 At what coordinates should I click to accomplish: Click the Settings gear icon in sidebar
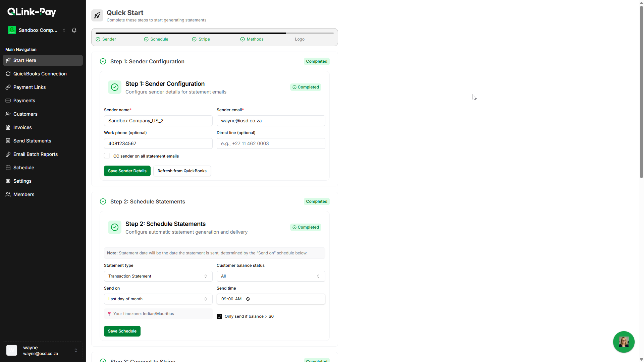tap(8, 181)
